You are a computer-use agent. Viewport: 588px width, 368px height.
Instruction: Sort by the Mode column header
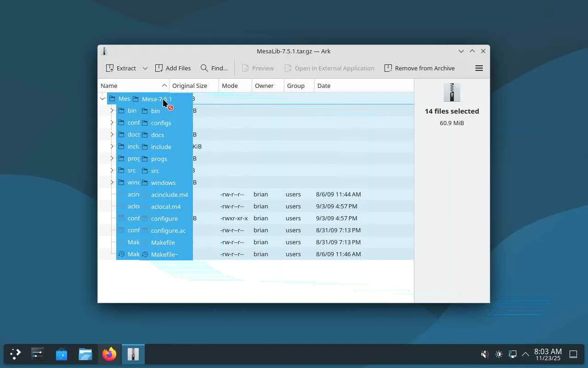(235, 86)
